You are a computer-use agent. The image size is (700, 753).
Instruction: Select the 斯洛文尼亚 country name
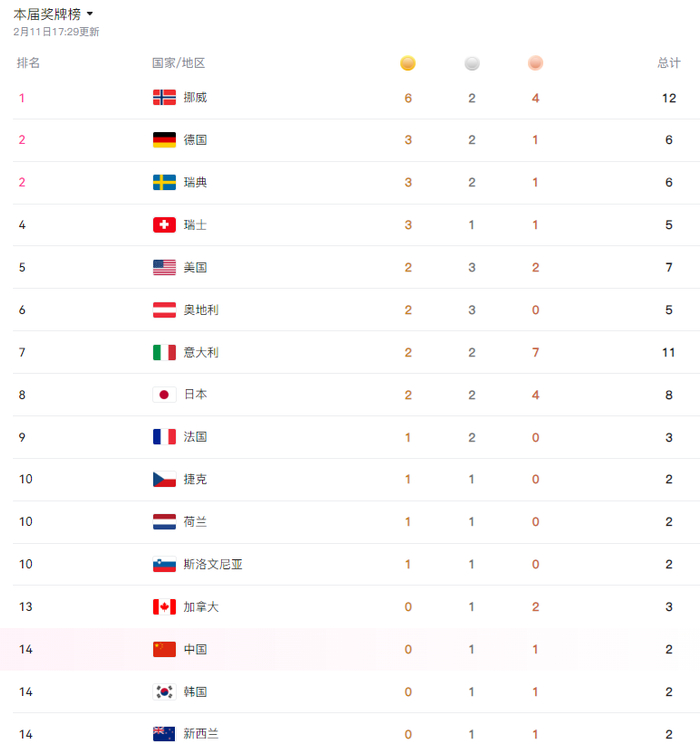(213, 564)
